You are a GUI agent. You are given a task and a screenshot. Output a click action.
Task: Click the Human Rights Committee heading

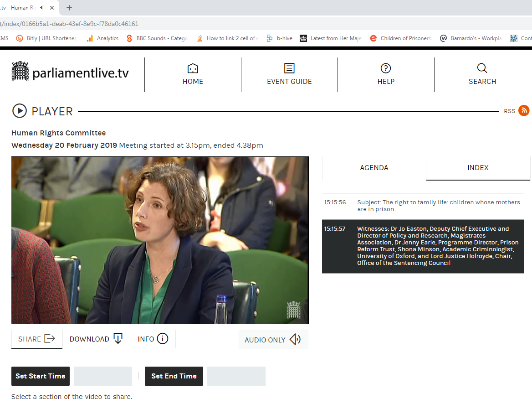pyautogui.click(x=59, y=133)
